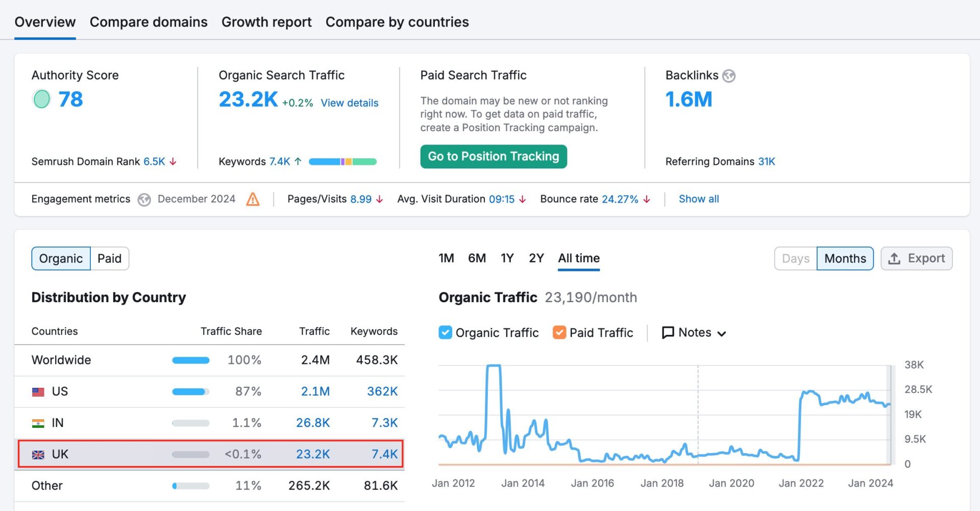The height and width of the screenshot is (511, 980).
Task: Open UK traffic value 23.2K
Action: (x=313, y=454)
